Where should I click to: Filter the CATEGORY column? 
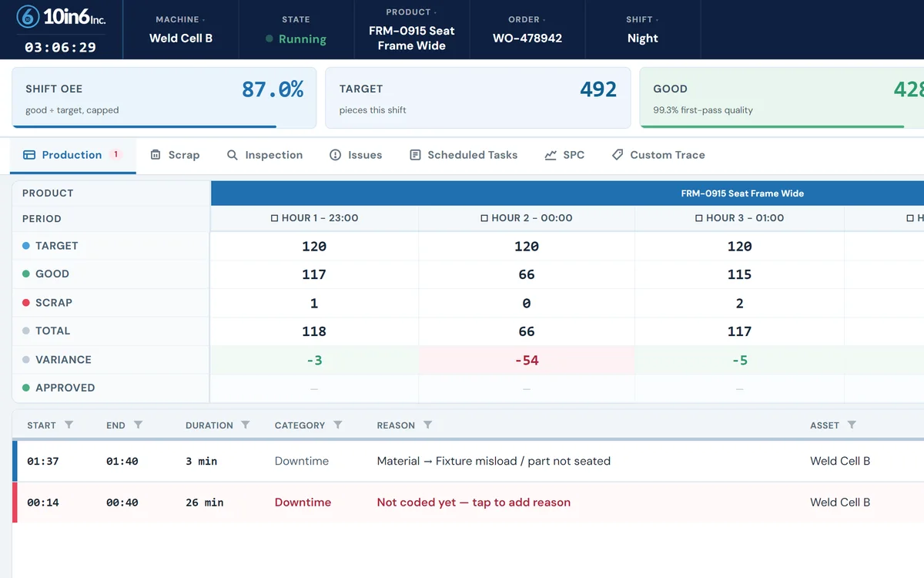coord(337,425)
